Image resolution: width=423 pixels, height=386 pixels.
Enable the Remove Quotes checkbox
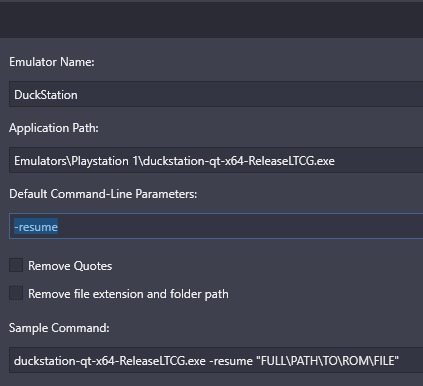(16, 265)
